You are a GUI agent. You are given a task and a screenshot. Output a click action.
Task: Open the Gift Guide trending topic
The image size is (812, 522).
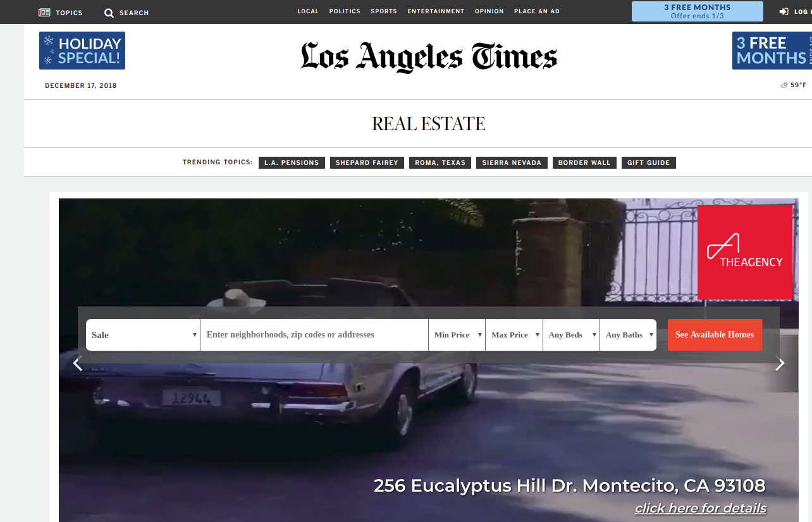[x=649, y=162]
